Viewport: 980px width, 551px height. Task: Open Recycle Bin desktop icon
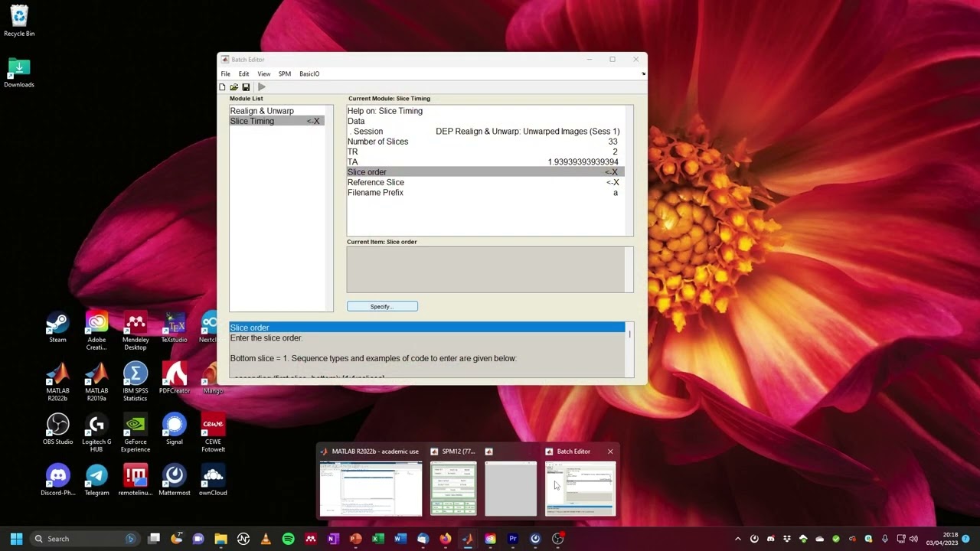pos(19,21)
